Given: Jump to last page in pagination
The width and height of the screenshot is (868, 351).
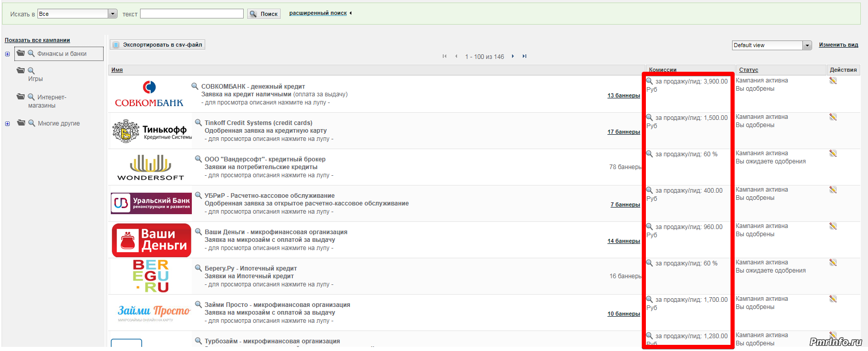Looking at the screenshot, I should (x=524, y=56).
